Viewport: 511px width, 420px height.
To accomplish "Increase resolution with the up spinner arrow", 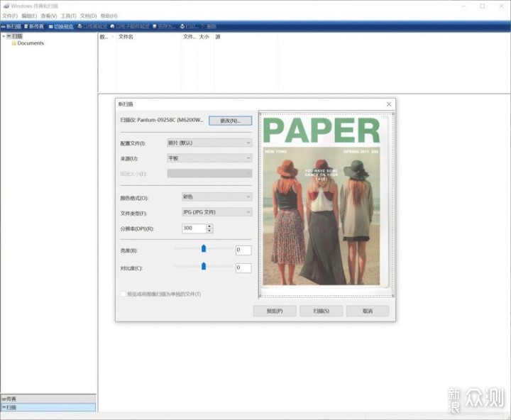I will [x=210, y=226].
